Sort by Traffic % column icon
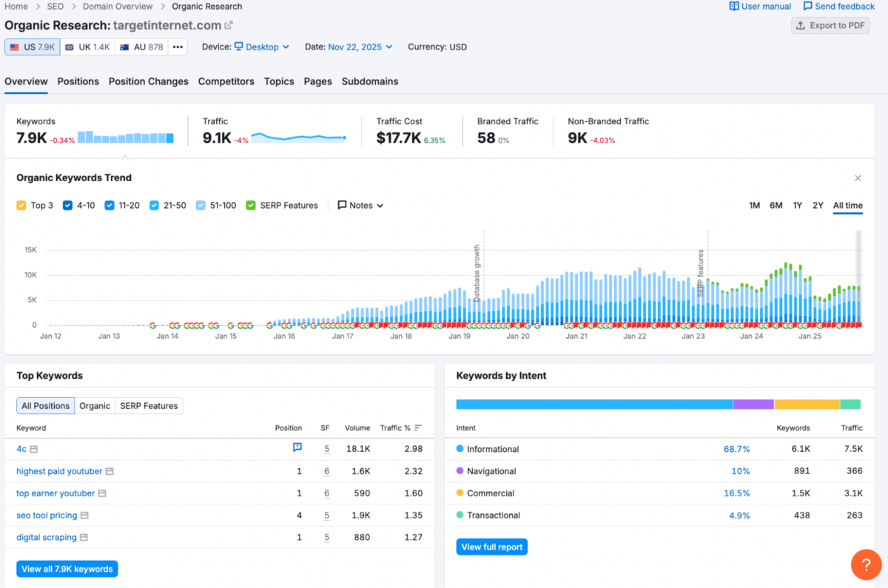The image size is (888, 588). pyautogui.click(x=418, y=428)
